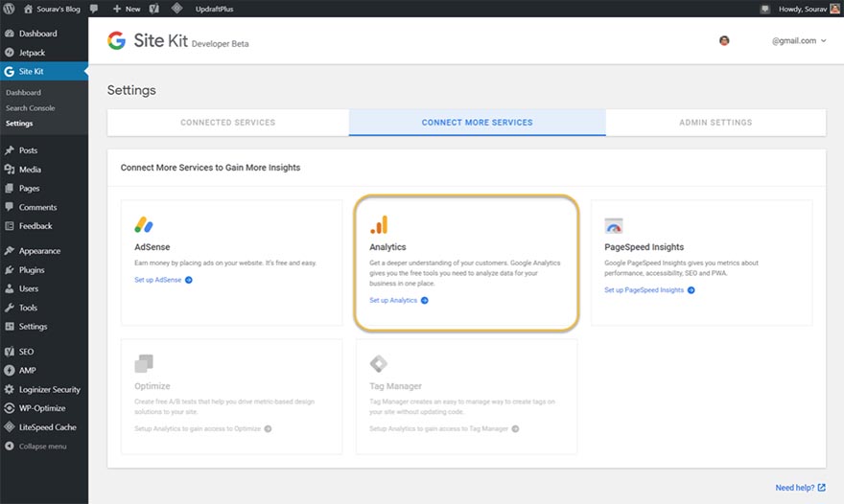Switch to Admin Settings tab

[x=715, y=123]
